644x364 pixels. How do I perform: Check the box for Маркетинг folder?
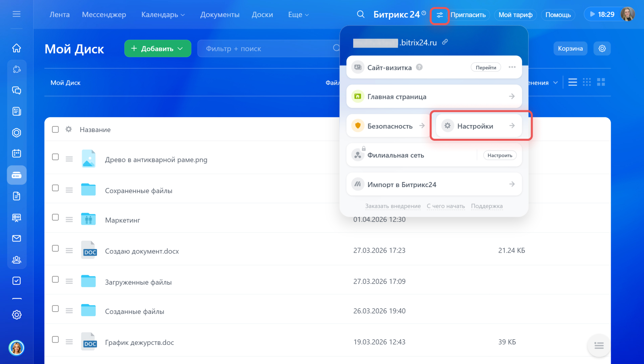coord(55,218)
